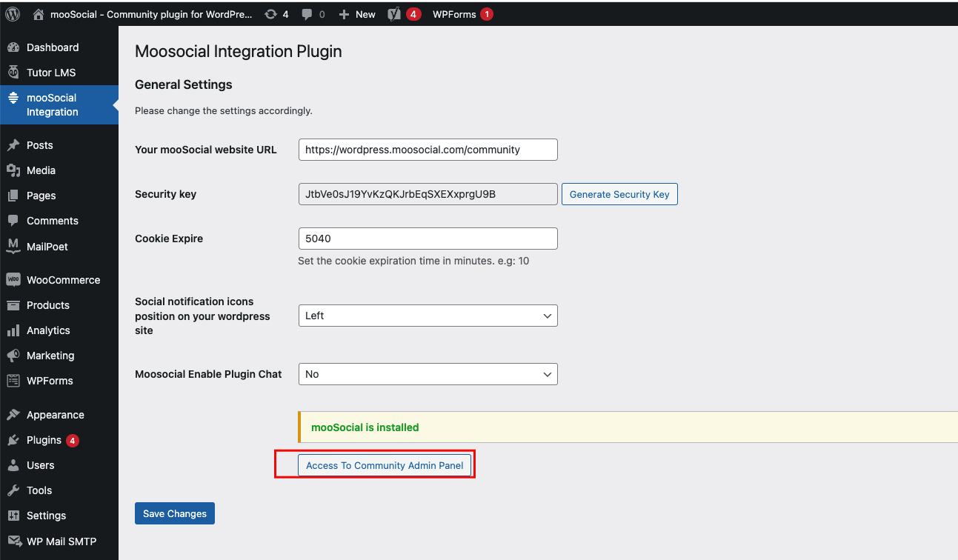Click the Settings sliders icon
This screenshot has height=560, width=958.
click(13, 516)
